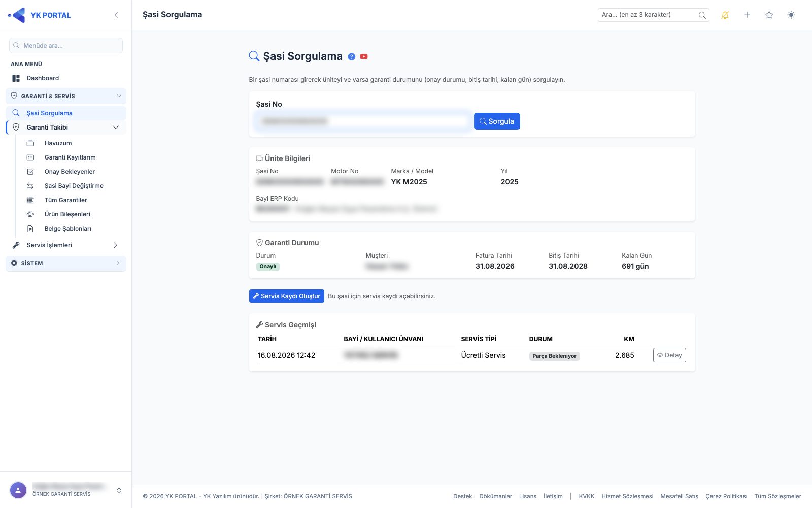
Task: Click the favorites star icon
Action: pos(769,15)
